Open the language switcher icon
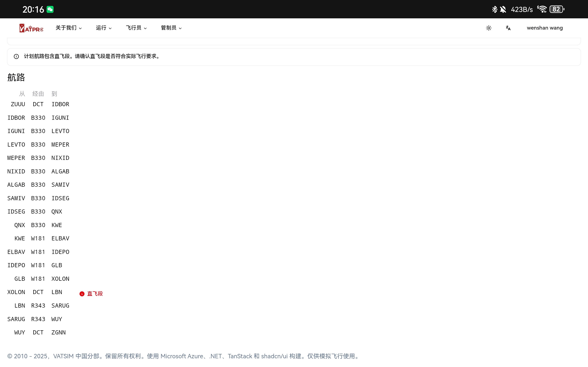Image resolution: width=588 pixels, height=367 pixels. click(508, 28)
